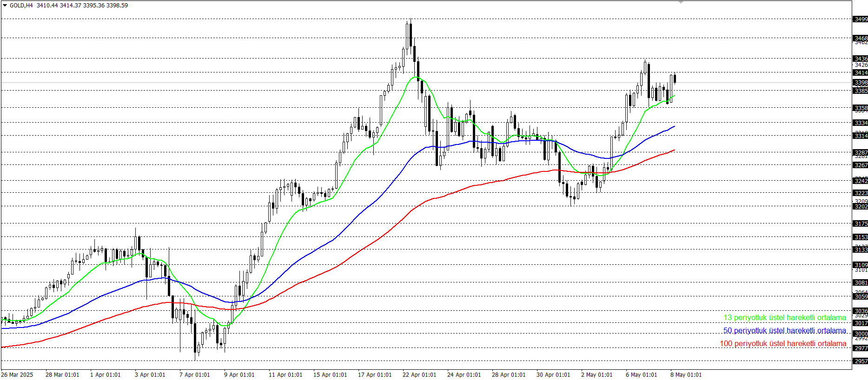This screenshot has height=380, width=868.
Task: Click the green 13 periyotluk moving average legend
Action: [785, 318]
